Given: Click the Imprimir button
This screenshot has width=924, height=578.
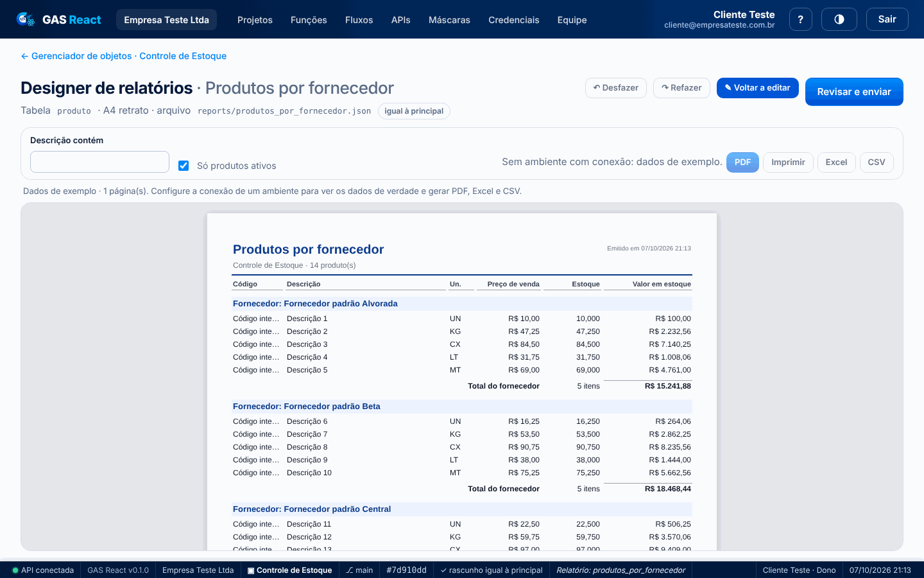Looking at the screenshot, I should [x=788, y=162].
